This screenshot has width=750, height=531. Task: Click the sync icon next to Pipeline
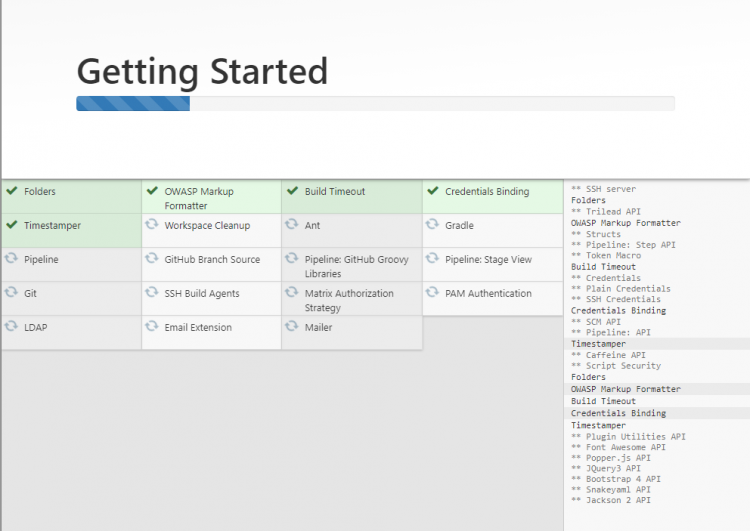click(x=11, y=258)
